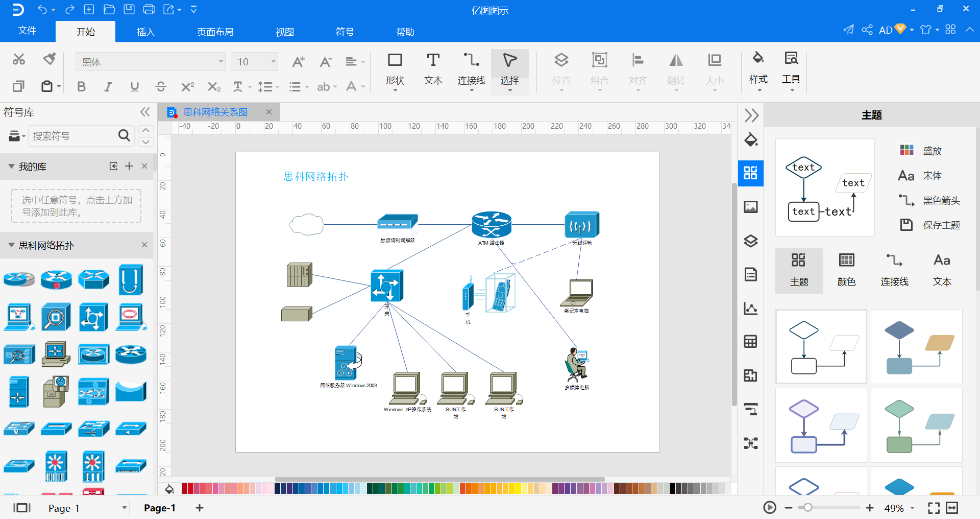This screenshot has height=519, width=980.
Task: Open the layers panel icon in sidebar
Action: (750, 241)
